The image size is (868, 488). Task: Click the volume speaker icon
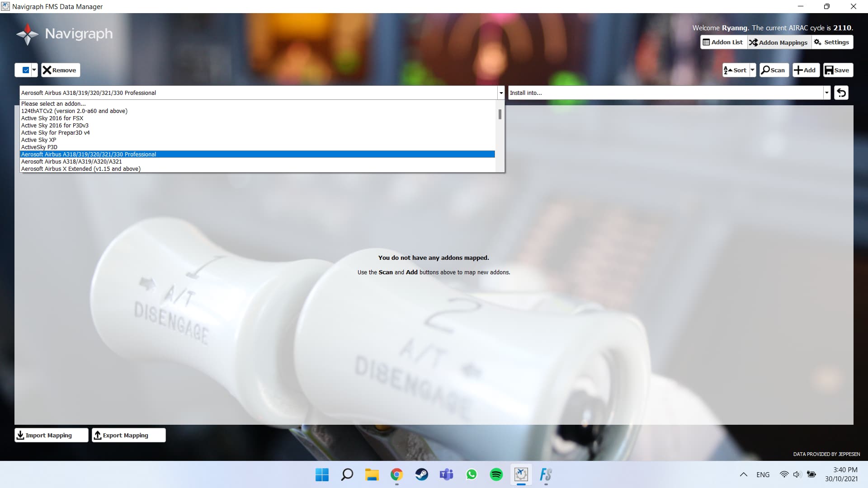pyautogui.click(x=797, y=474)
